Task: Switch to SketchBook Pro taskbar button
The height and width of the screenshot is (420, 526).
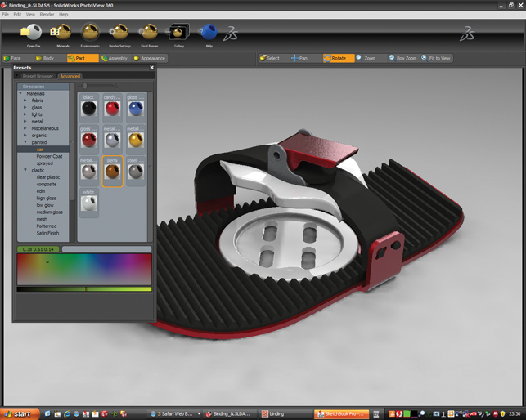Action: (341, 414)
